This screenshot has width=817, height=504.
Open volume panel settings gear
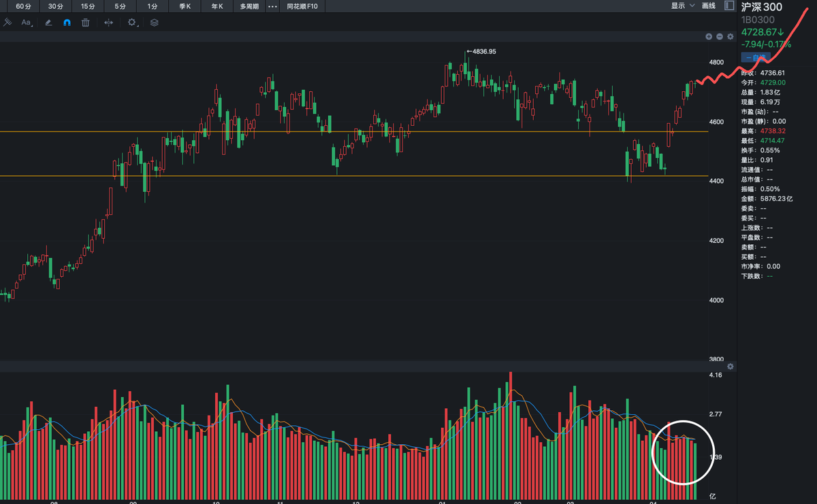tap(730, 367)
